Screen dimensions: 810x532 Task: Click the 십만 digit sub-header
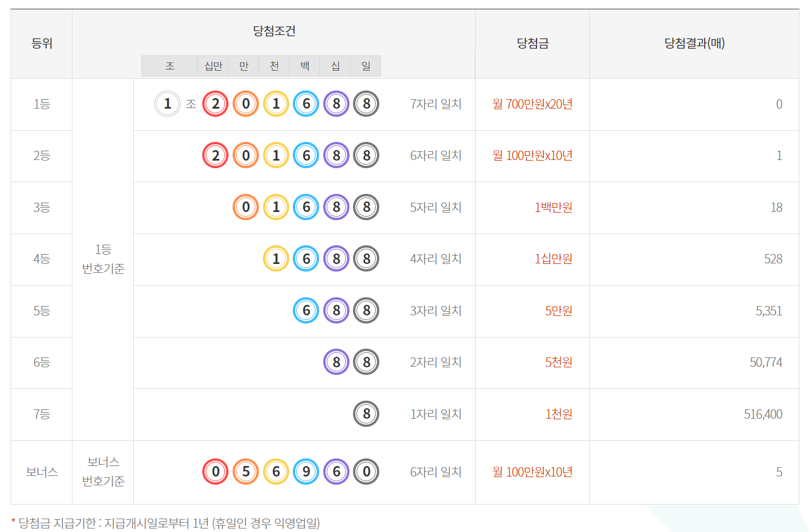(x=213, y=66)
